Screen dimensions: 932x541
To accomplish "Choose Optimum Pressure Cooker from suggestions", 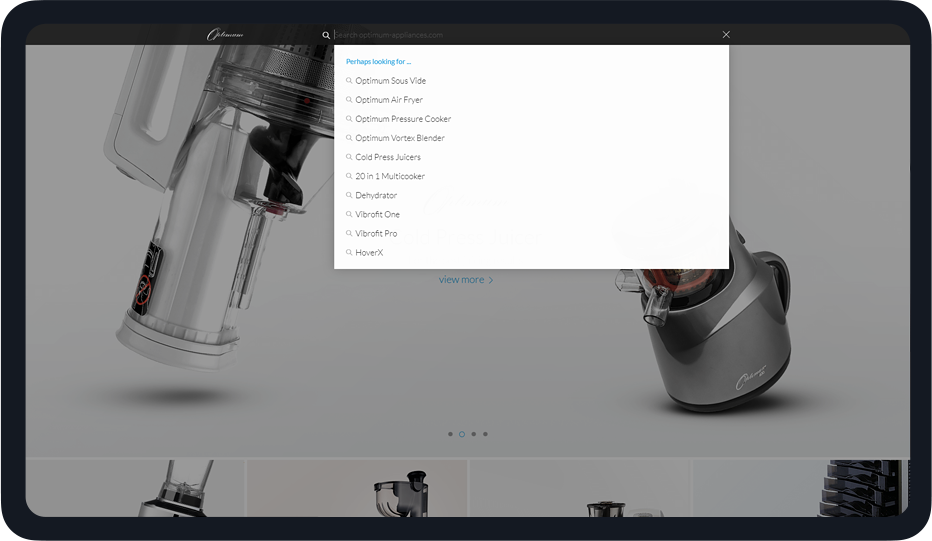I will tap(403, 119).
